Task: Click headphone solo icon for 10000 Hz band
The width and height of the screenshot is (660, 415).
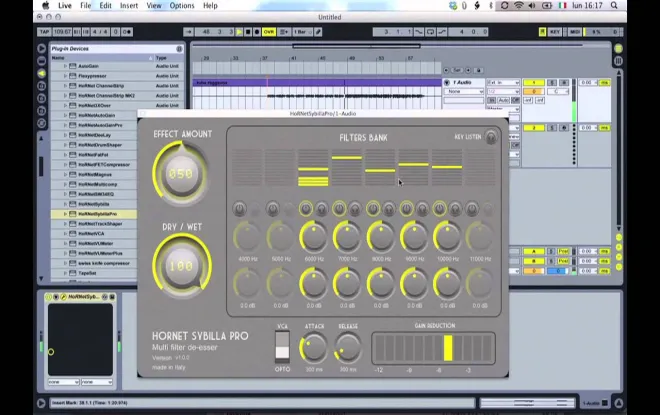Action: point(455,209)
